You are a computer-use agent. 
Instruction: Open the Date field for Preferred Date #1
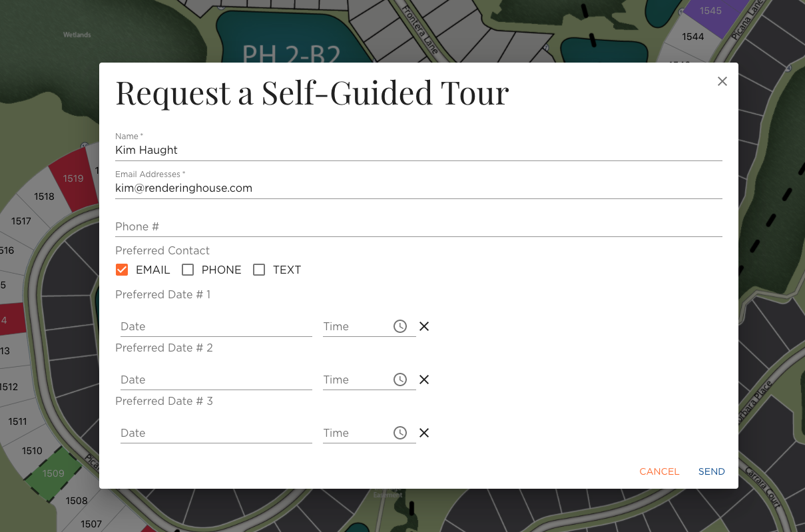pos(214,326)
